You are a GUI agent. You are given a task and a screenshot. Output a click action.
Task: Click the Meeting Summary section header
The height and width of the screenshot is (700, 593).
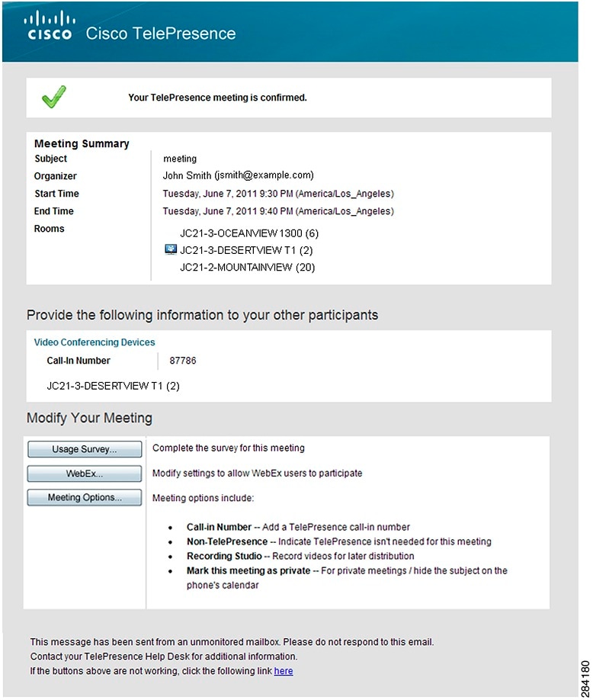point(82,143)
